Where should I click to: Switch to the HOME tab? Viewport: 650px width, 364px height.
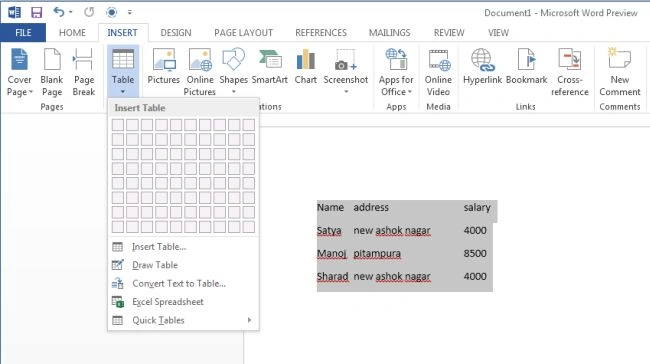(x=72, y=33)
